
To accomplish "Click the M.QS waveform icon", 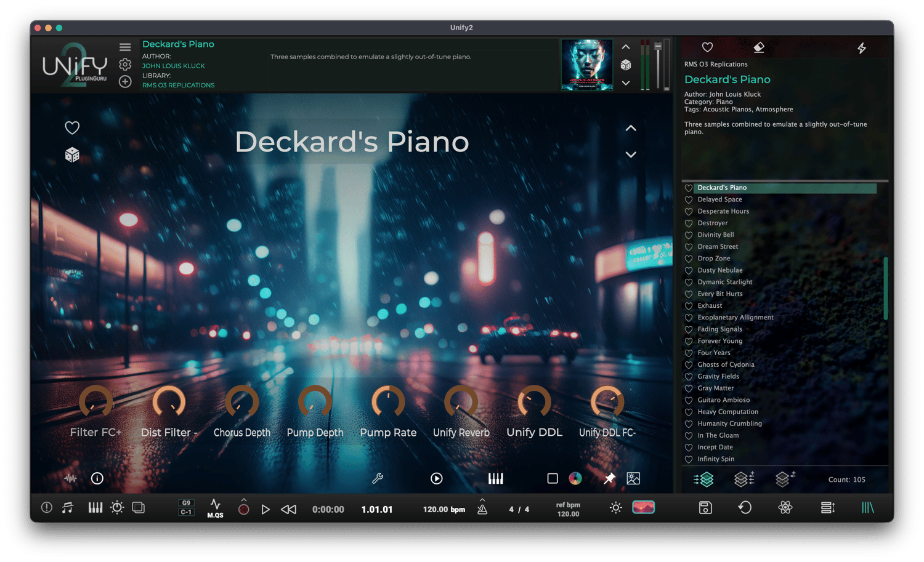I will [x=215, y=508].
